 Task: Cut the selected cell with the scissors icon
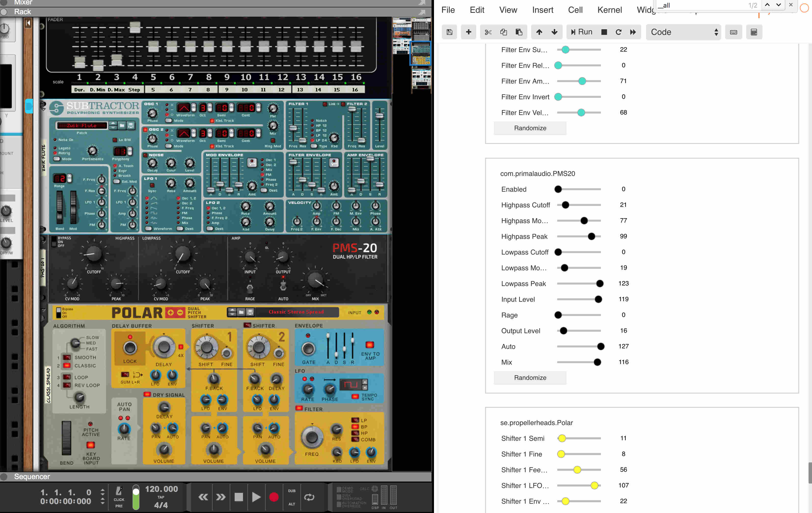(487, 32)
